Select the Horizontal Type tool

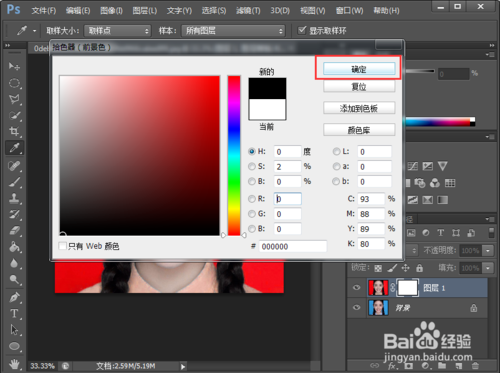(x=14, y=313)
